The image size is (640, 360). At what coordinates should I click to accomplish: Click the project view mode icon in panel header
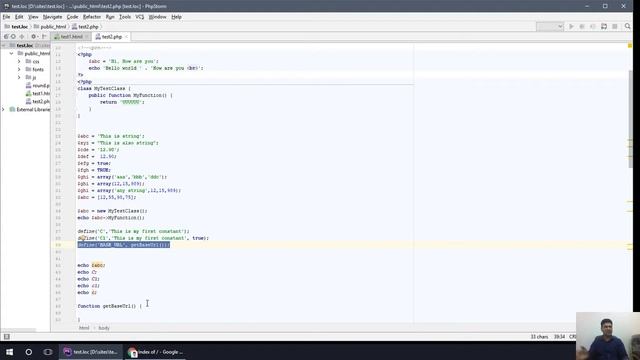[6, 37]
